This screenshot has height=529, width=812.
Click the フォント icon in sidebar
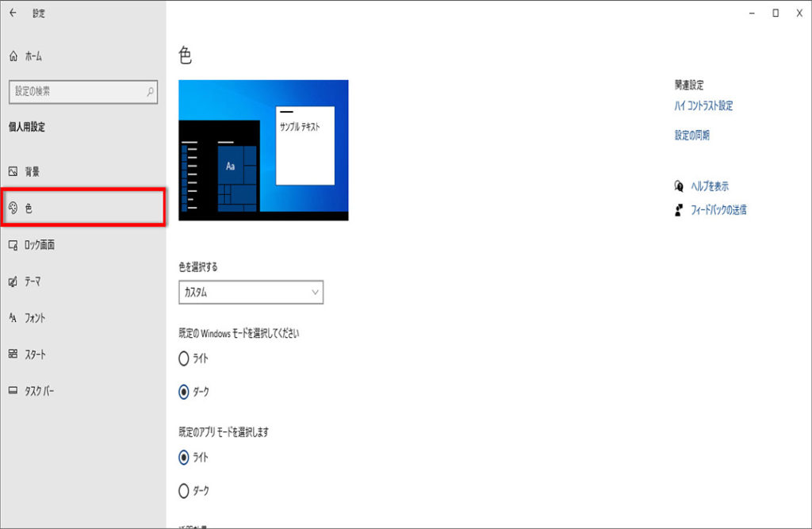tap(13, 318)
